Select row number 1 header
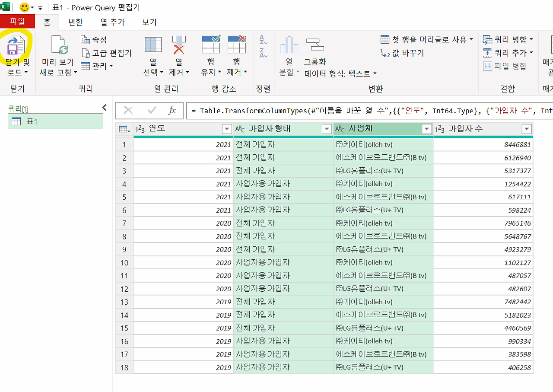 (x=124, y=145)
